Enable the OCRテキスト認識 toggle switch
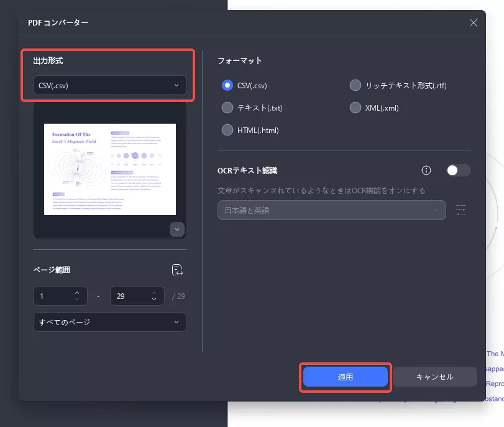Image resolution: width=504 pixels, height=427 pixels. (x=458, y=170)
